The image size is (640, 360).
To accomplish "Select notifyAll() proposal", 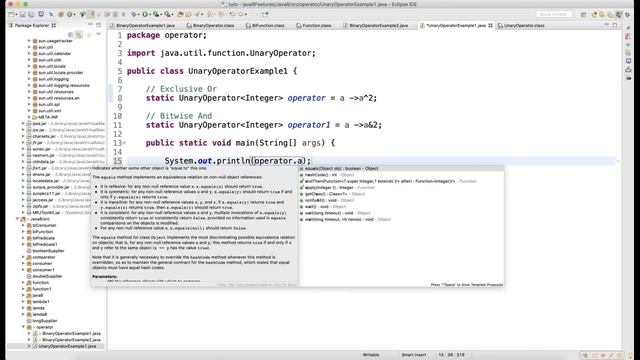I will coord(402,200).
